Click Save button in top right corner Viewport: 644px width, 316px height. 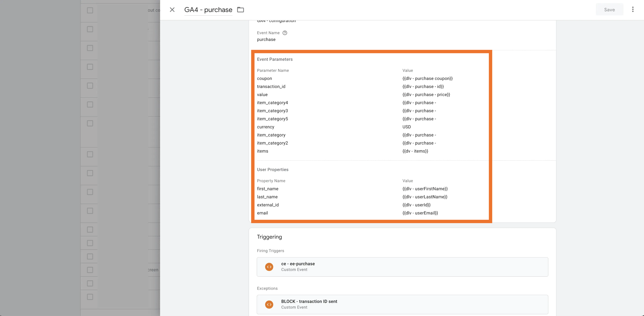tap(610, 9)
